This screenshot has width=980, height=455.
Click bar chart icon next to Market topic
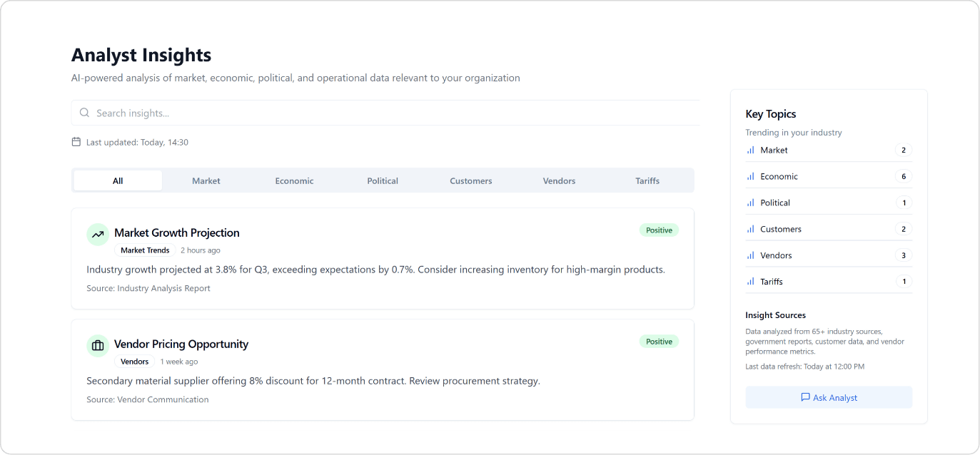750,150
